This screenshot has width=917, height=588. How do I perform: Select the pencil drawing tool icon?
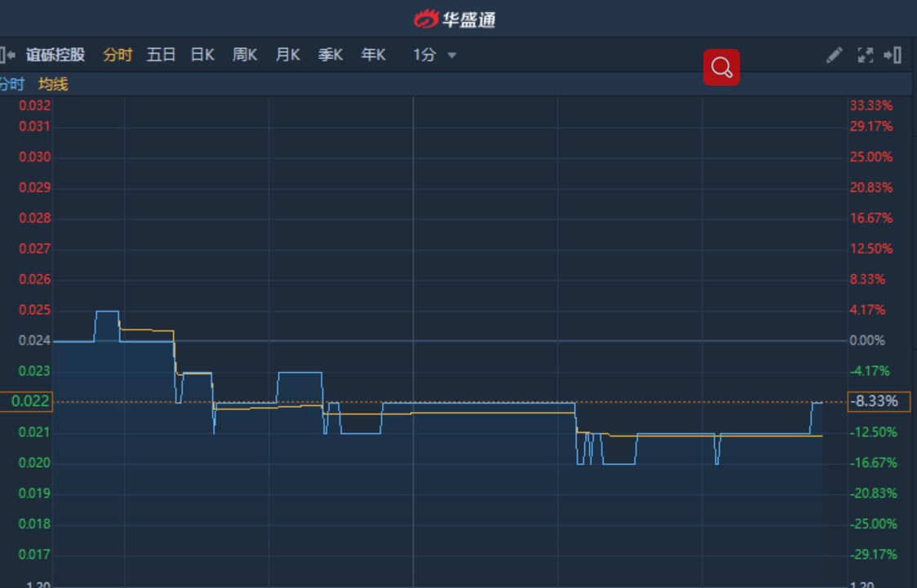click(x=834, y=55)
